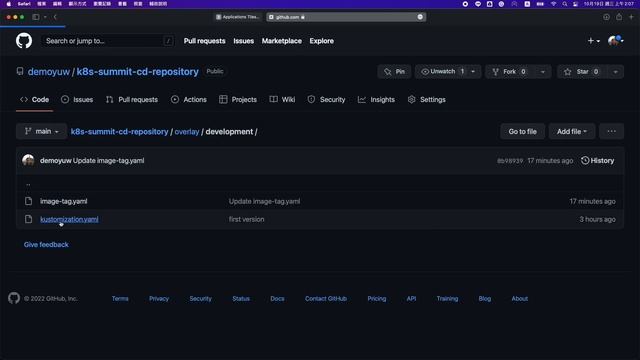The height and width of the screenshot is (360, 640).
Task: Click the Safari share icon
Action: click(x=619, y=17)
